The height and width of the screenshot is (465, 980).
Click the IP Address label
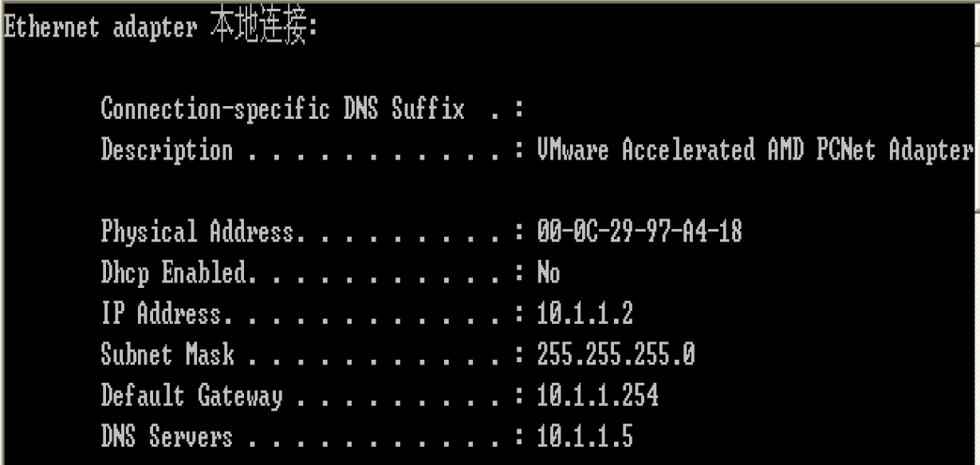click(x=160, y=313)
